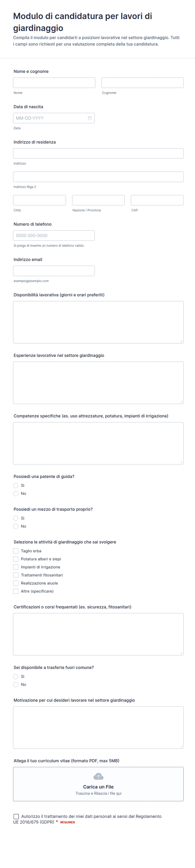
Task: Click the Numero di telefono field
Action: pyautogui.click(x=54, y=236)
